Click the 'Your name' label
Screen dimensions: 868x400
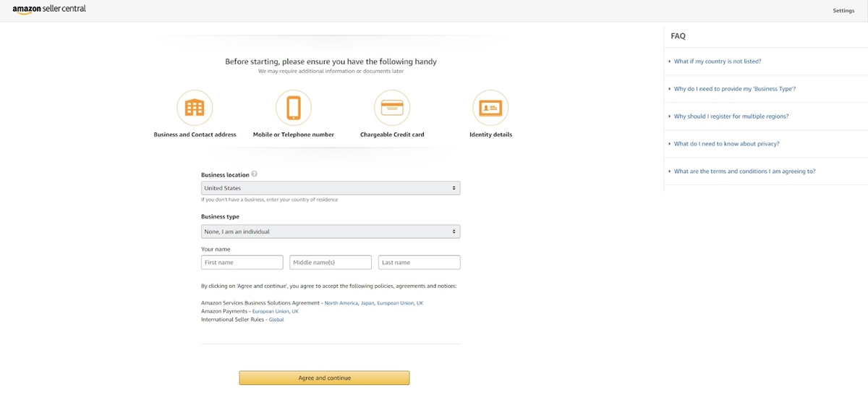(x=216, y=249)
